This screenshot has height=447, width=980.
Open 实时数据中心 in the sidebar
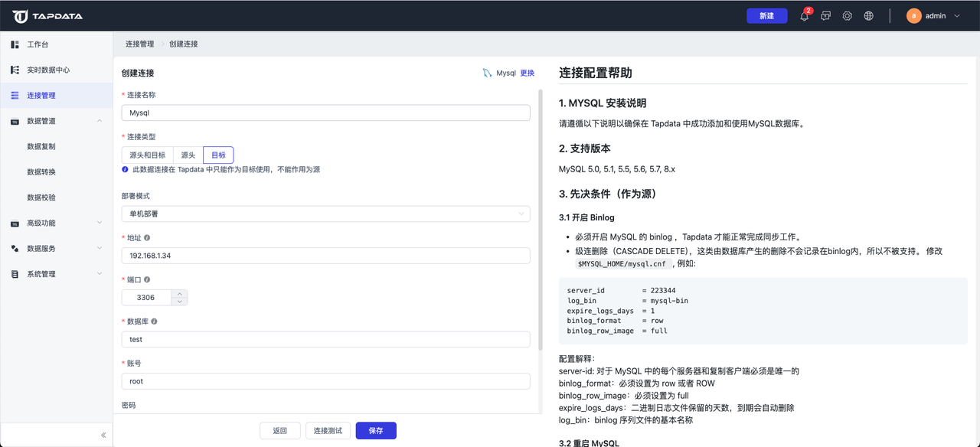[56, 70]
